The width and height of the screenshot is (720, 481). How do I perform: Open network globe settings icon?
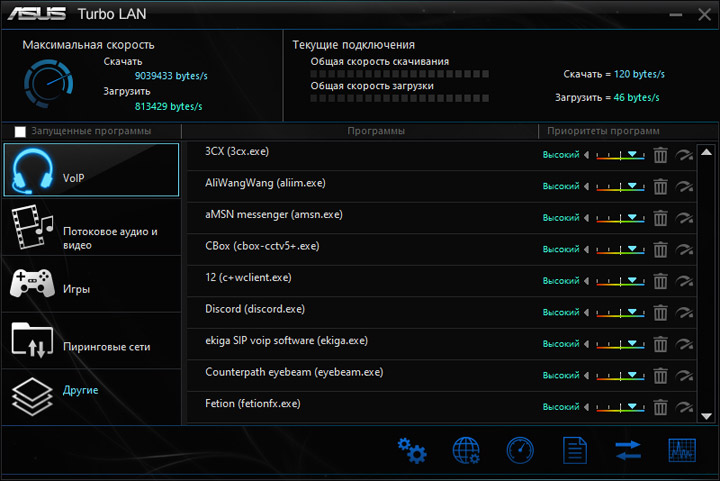click(466, 451)
